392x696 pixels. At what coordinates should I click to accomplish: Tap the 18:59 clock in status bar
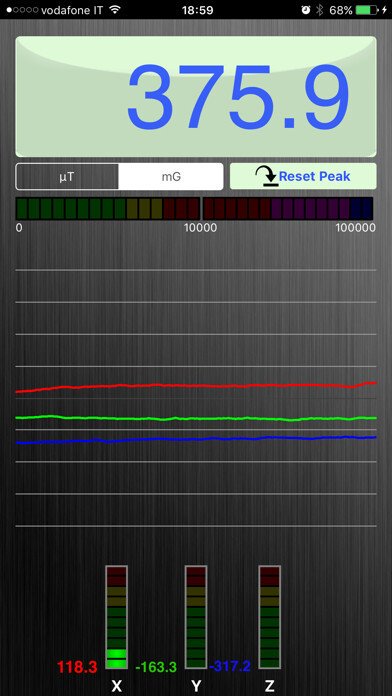click(x=197, y=10)
